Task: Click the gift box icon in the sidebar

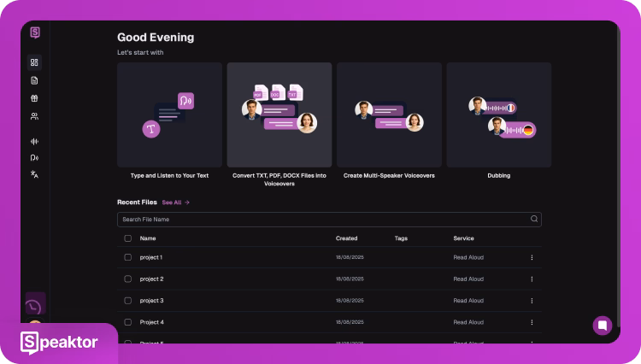Action: 34,98
